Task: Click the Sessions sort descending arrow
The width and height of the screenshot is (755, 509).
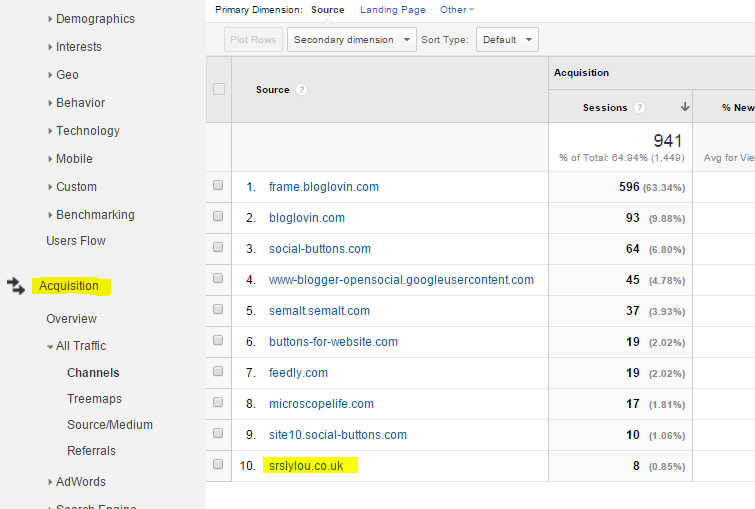Action: point(685,107)
